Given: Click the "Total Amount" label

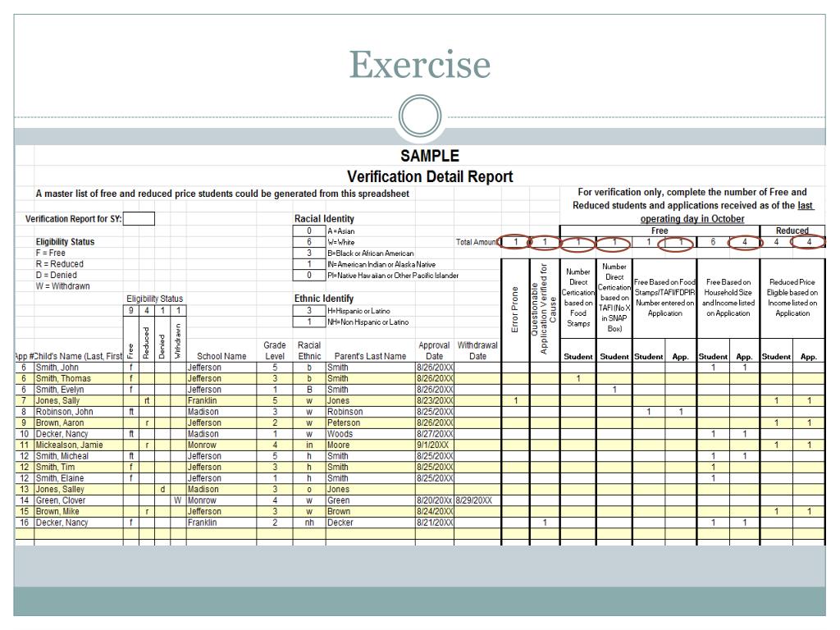Looking at the screenshot, I should tap(477, 242).
